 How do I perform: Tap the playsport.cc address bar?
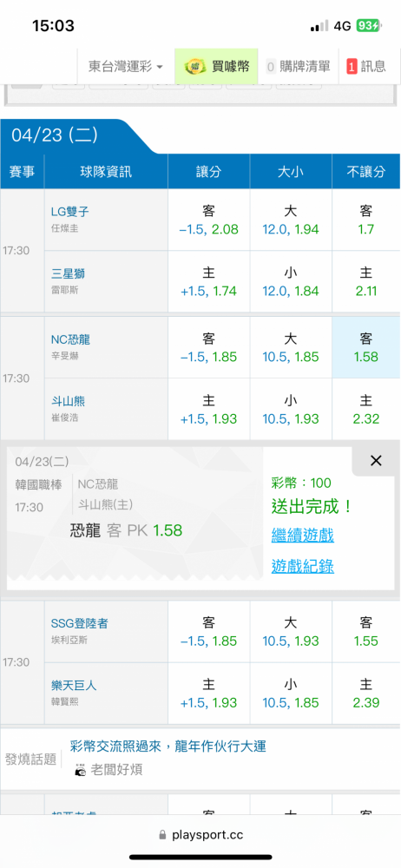(x=200, y=834)
